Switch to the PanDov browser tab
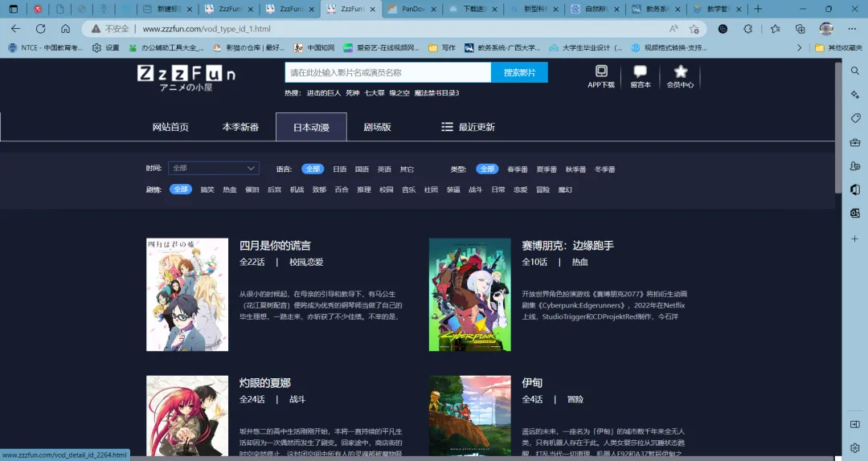Image resolution: width=868 pixels, height=461 pixels. pyautogui.click(x=411, y=9)
